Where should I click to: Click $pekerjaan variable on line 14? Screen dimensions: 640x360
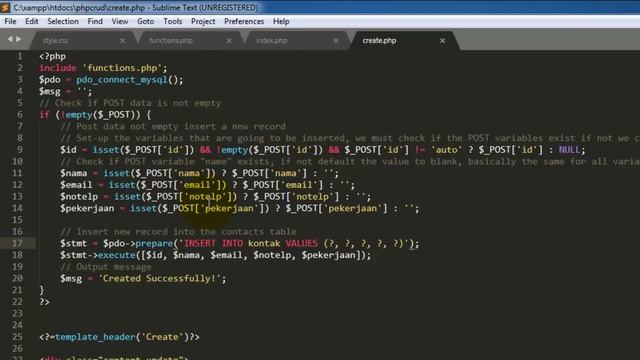[x=87, y=209]
